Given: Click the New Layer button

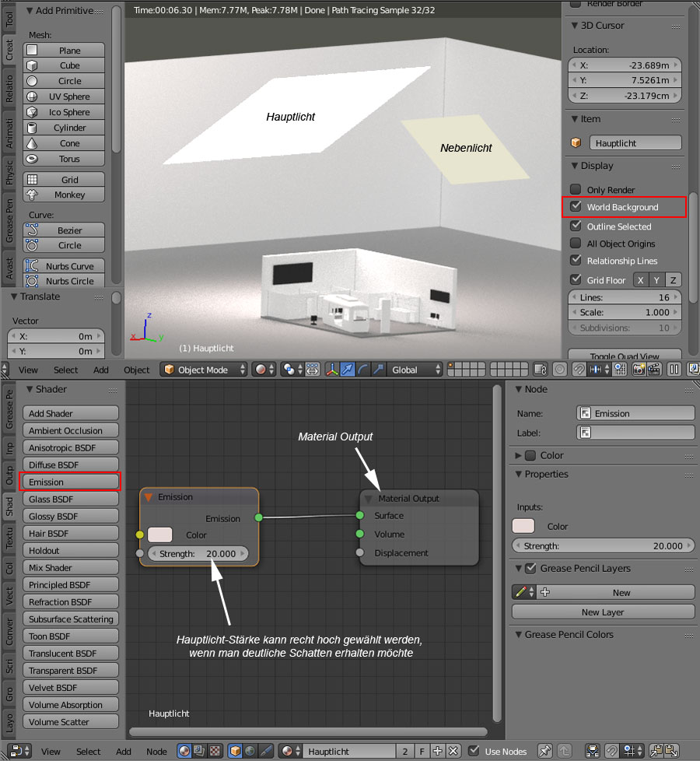Looking at the screenshot, I should tap(603, 612).
